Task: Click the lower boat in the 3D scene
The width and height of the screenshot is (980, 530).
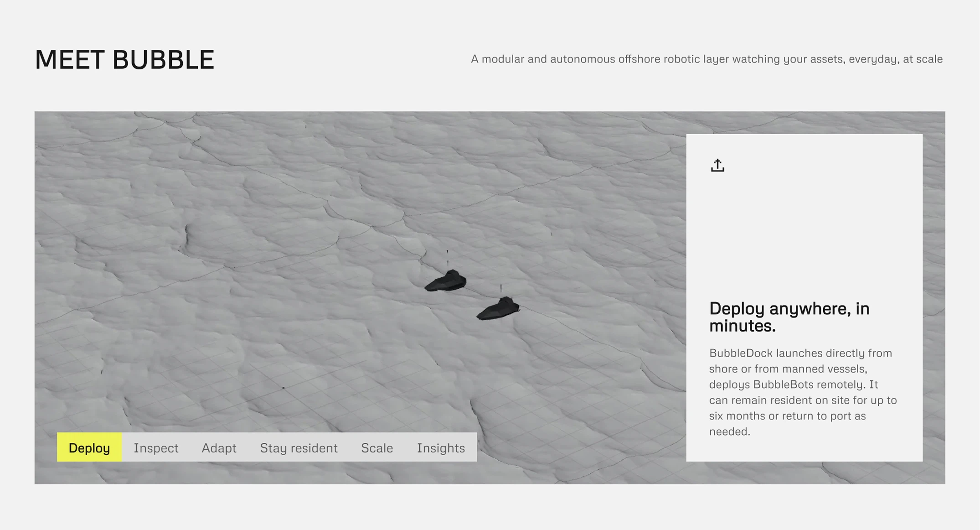Action: (498, 308)
